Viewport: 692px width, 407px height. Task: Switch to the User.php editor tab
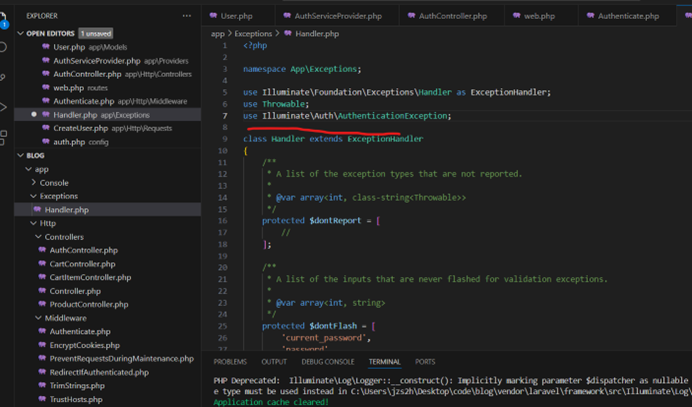click(238, 16)
